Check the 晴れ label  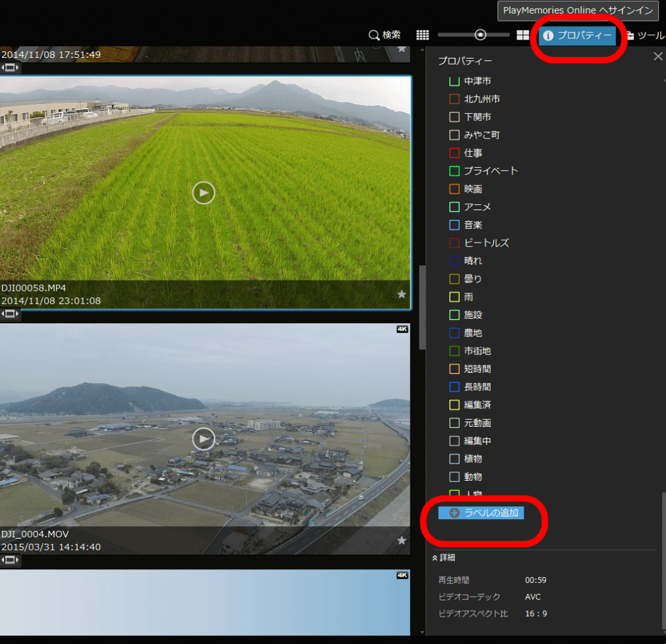pyautogui.click(x=454, y=261)
